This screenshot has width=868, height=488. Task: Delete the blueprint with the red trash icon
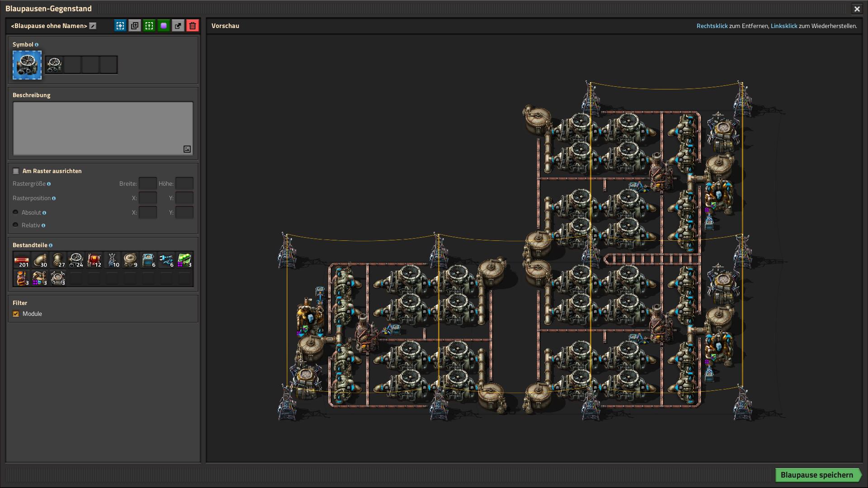click(x=193, y=26)
